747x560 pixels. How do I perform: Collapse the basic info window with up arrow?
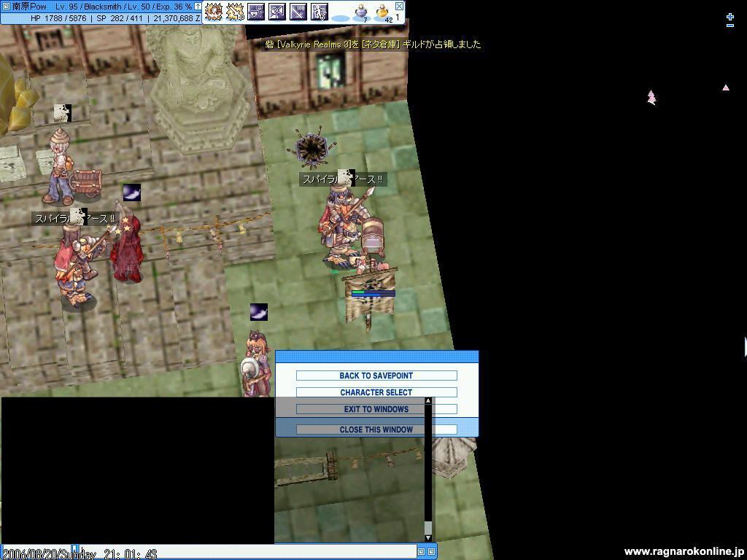tap(198, 6)
